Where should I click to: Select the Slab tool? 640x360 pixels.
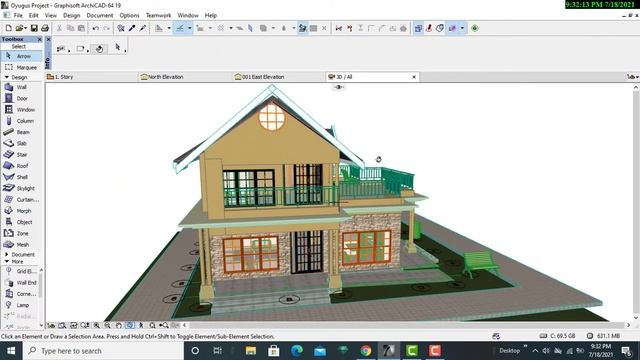click(x=22, y=143)
